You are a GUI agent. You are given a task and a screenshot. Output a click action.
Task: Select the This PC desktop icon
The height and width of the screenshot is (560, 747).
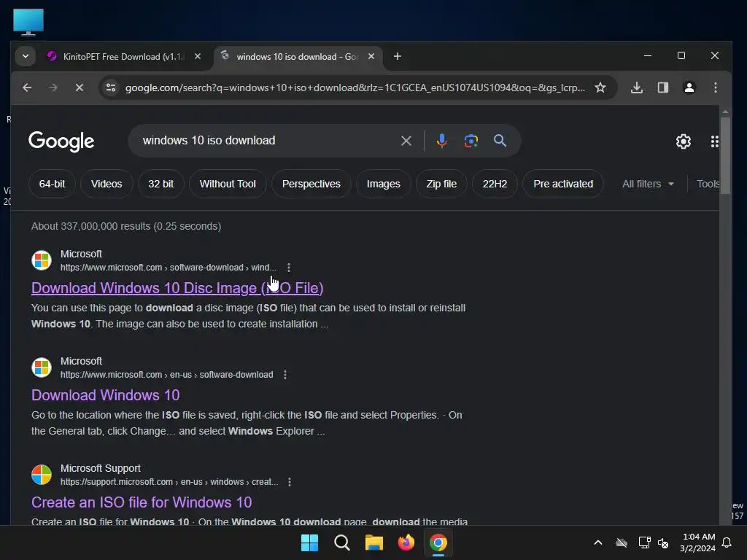pyautogui.click(x=28, y=22)
